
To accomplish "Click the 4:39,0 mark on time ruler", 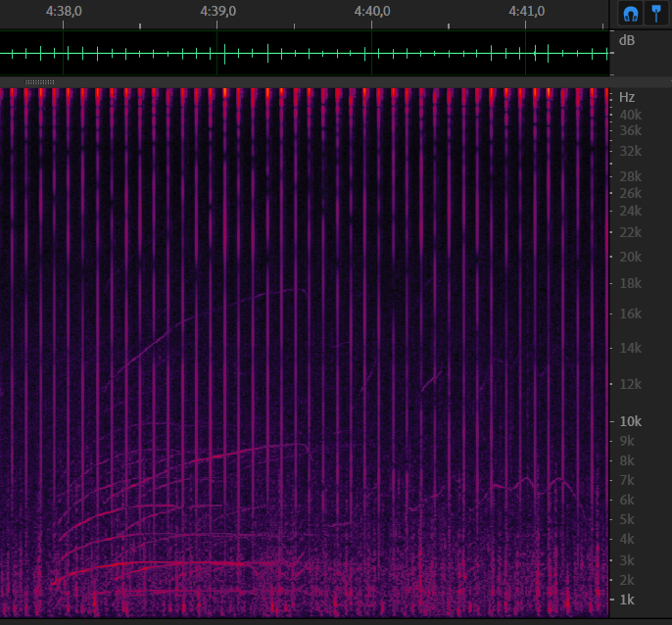I will point(216,12).
